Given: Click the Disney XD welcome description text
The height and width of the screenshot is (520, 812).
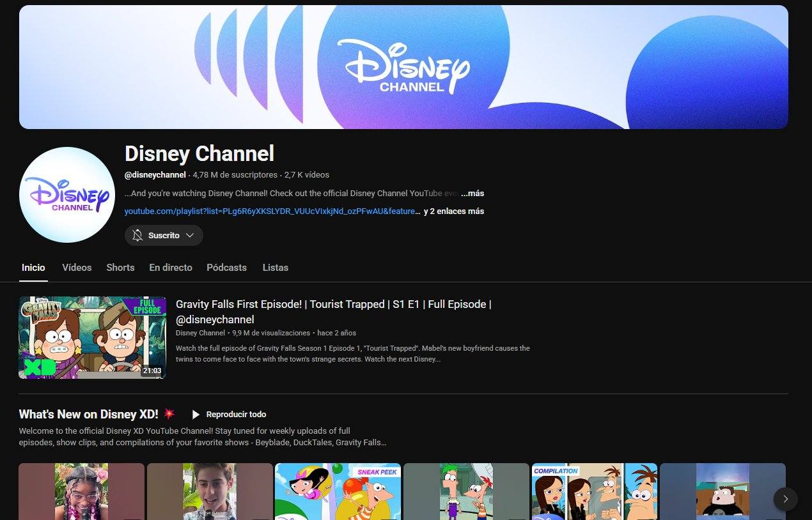Looking at the screenshot, I should (203, 437).
